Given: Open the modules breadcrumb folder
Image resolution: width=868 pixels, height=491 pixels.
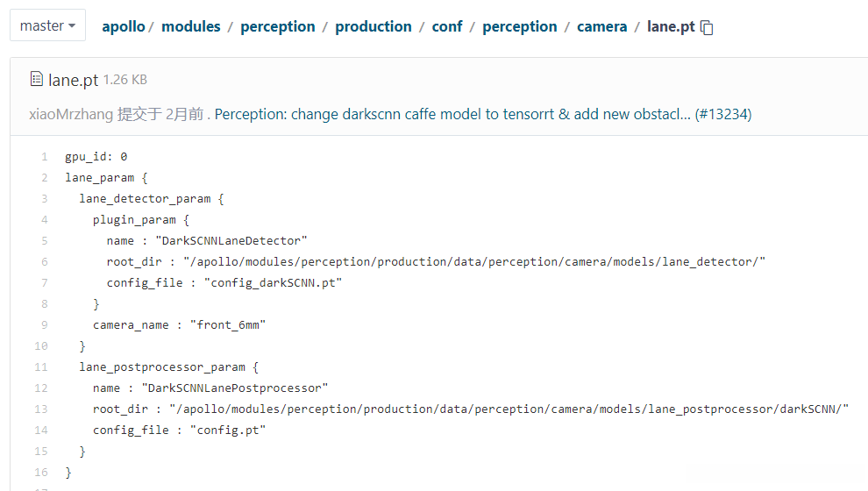Looking at the screenshot, I should 191,26.
